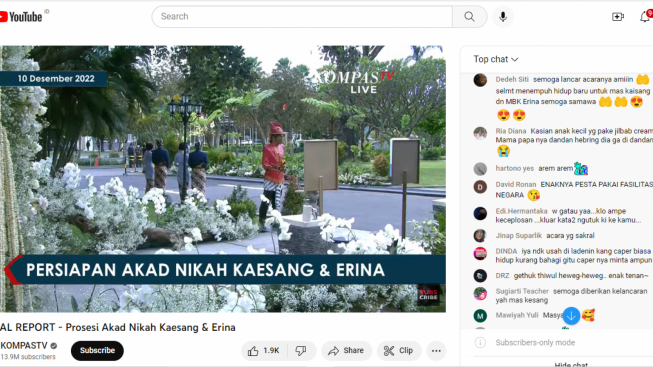Click Dedeh Siti's chat avatar

(x=480, y=80)
